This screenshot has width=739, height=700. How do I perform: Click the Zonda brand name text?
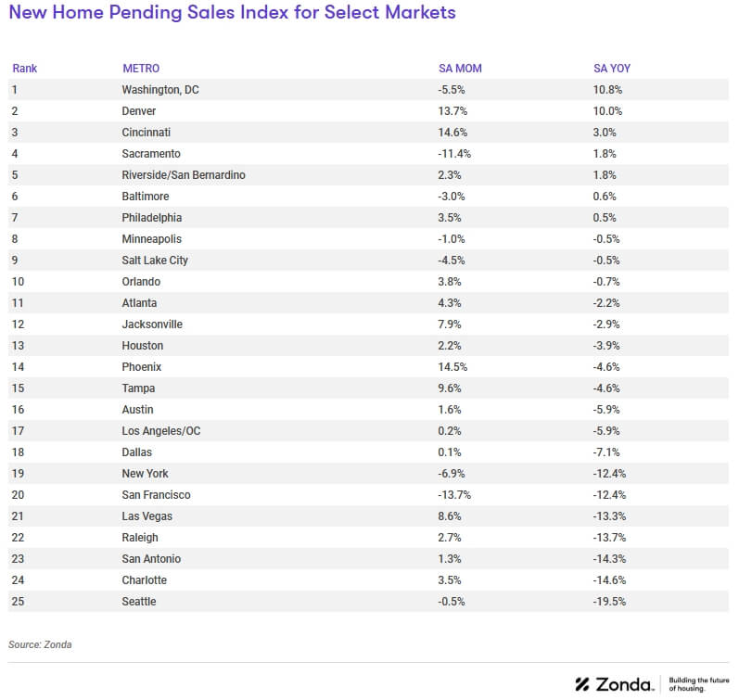click(x=624, y=684)
